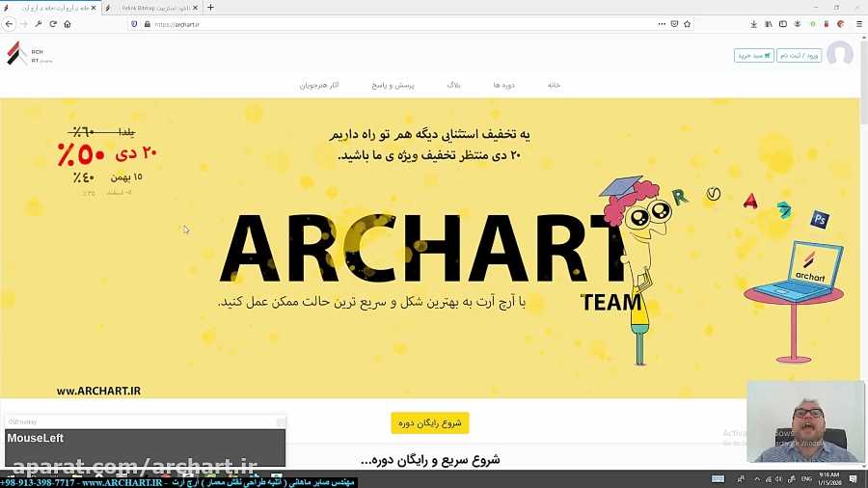The image size is (868, 488).
Task: Open the Firefox library icon
Action: [x=769, y=24]
